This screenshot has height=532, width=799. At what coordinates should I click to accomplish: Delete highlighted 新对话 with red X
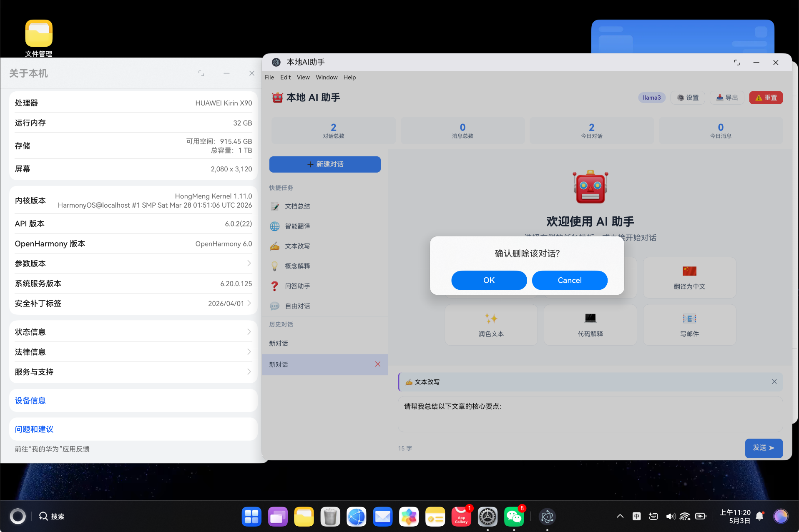pyautogui.click(x=377, y=364)
